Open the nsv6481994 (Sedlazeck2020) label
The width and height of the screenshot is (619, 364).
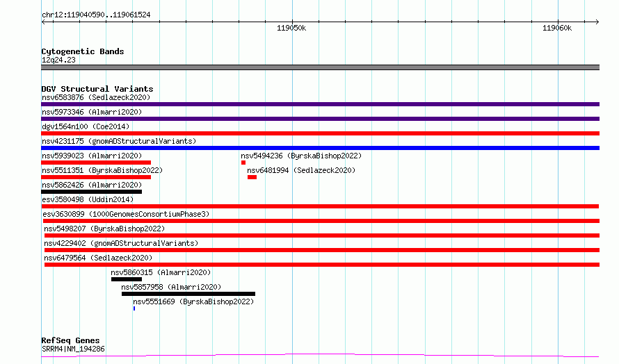[x=301, y=170]
